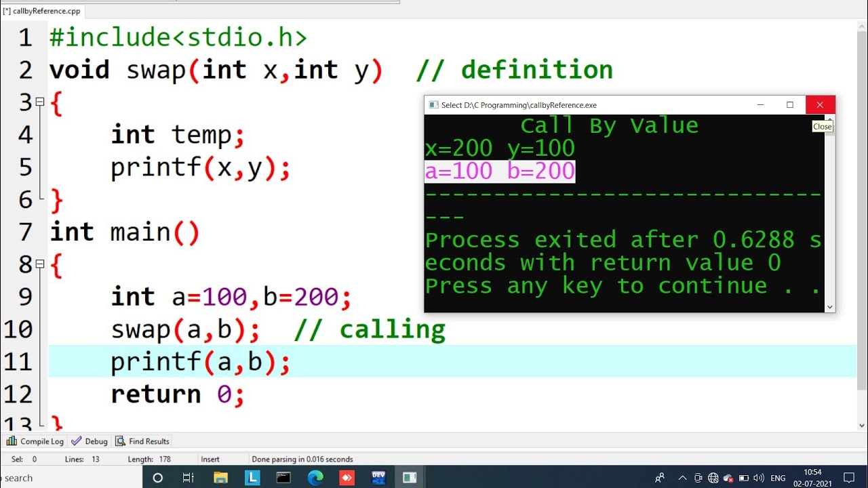Show hidden system tray icons
Image resolution: width=868 pixels, height=488 pixels.
[682, 478]
